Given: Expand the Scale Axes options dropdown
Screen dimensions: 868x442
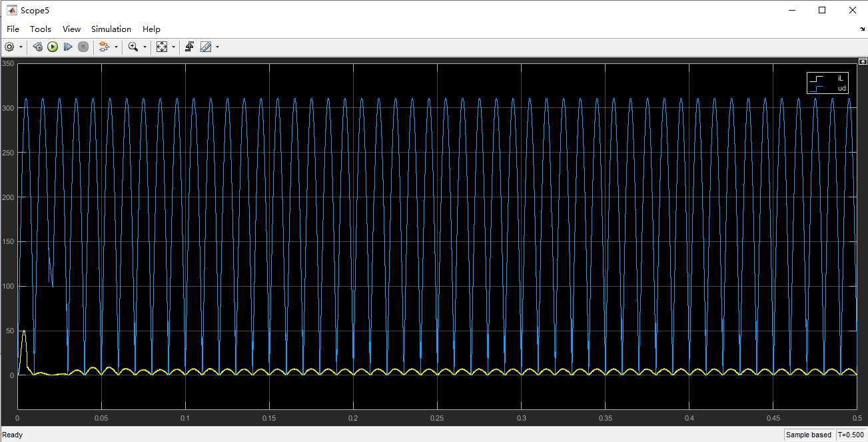Looking at the screenshot, I should click(x=173, y=47).
